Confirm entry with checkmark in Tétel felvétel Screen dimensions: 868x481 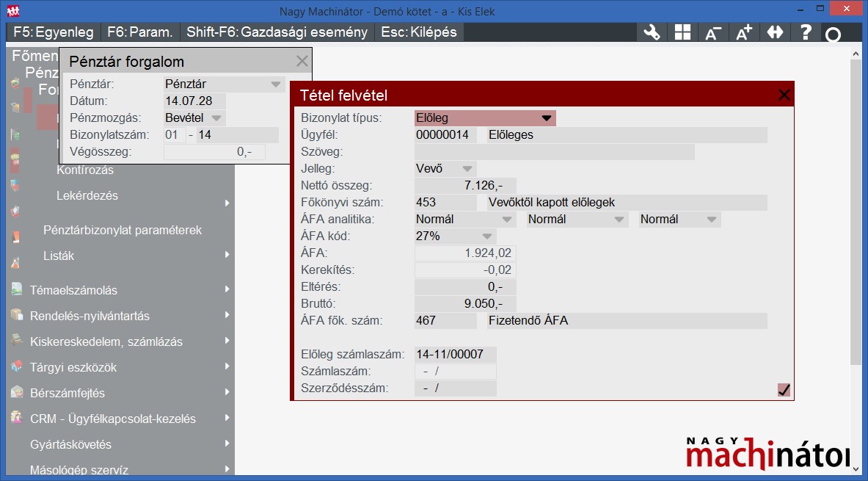[x=784, y=390]
